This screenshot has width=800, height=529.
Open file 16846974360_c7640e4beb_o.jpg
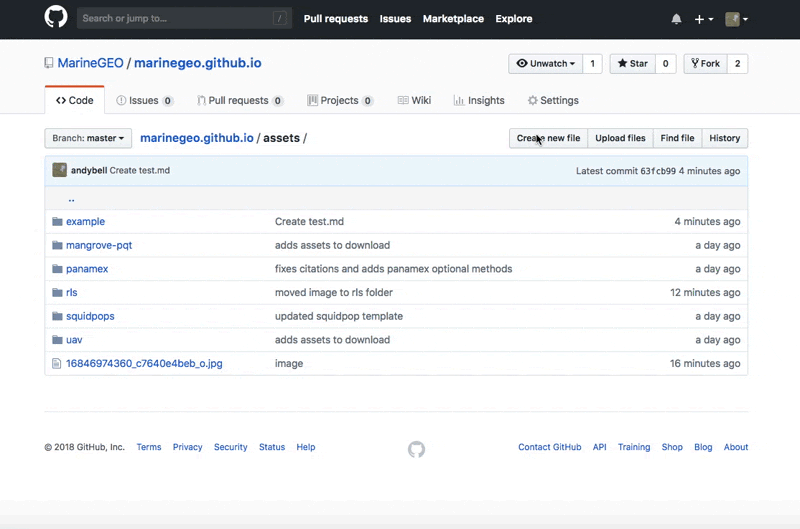tap(144, 364)
